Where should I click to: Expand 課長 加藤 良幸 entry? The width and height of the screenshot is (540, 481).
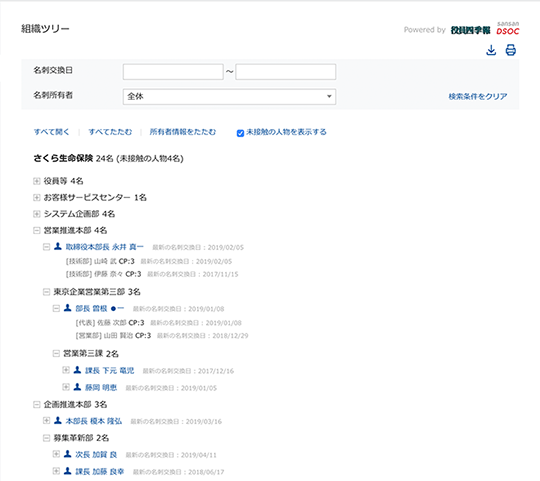pos(56,471)
